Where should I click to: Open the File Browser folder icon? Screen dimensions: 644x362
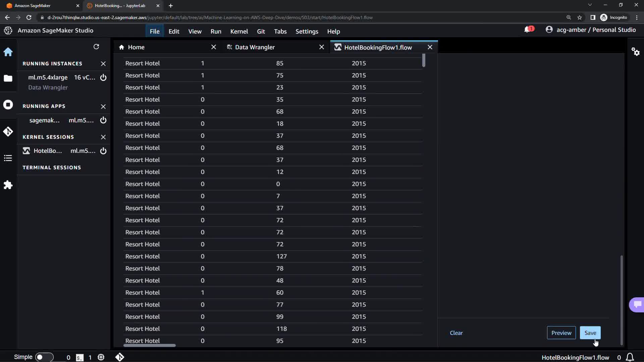pyautogui.click(x=8, y=78)
